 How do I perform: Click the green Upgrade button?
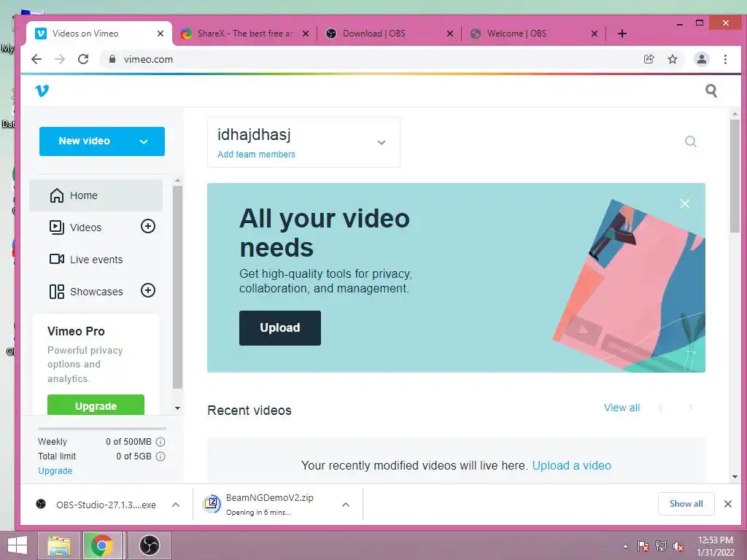(96, 405)
